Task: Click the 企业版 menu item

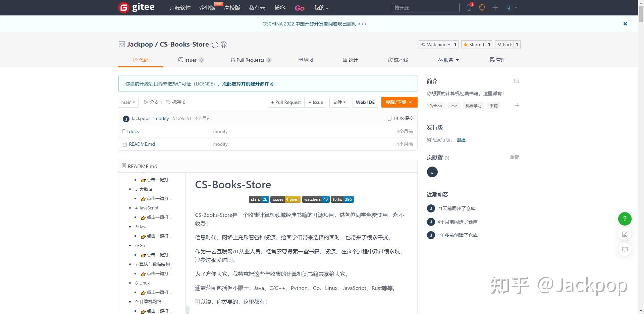Action: [207, 8]
